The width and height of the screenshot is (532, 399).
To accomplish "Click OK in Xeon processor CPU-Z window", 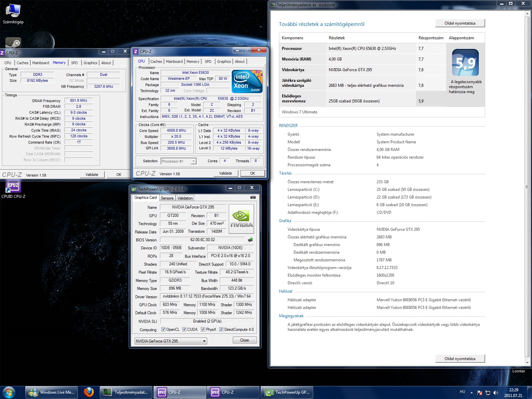I will [252, 173].
